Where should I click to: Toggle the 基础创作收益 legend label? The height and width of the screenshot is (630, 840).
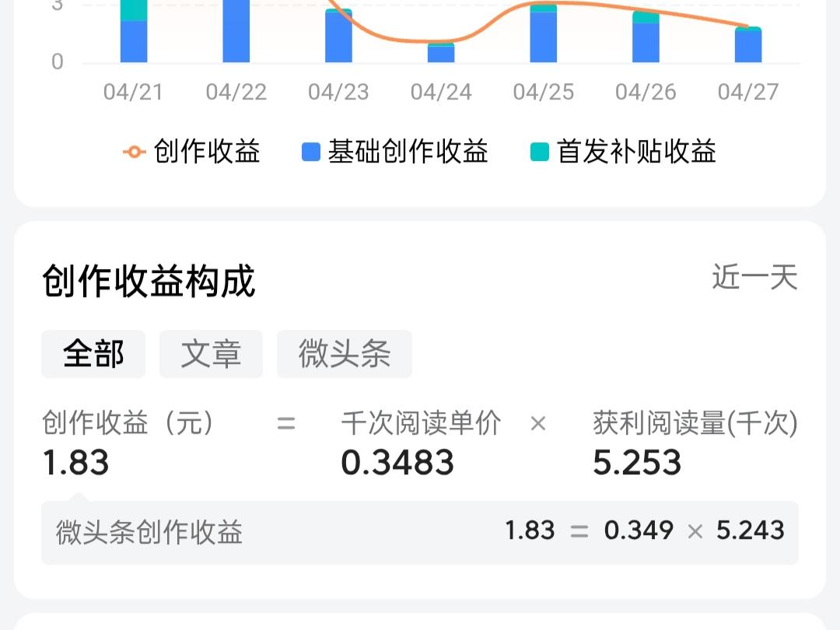408,152
